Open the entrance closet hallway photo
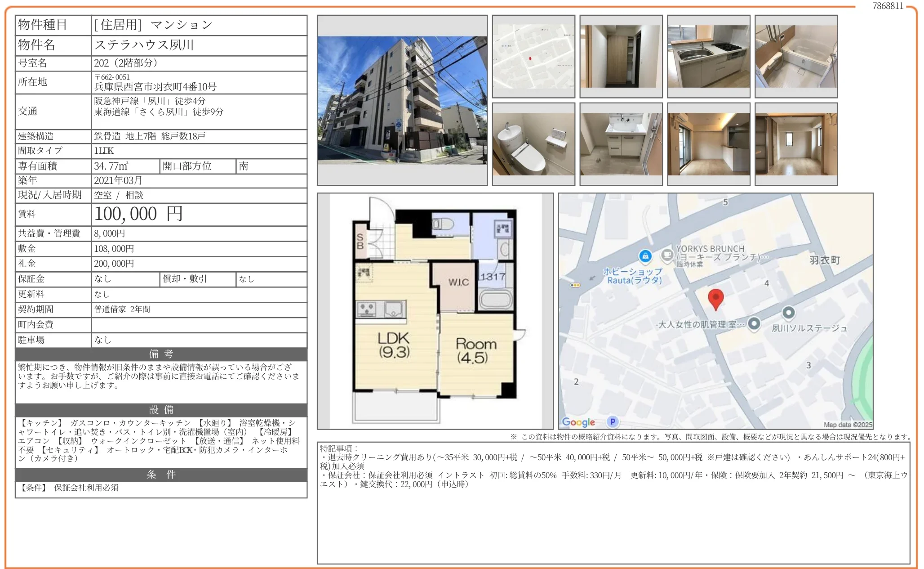 pyautogui.click(x=621, y=57)
